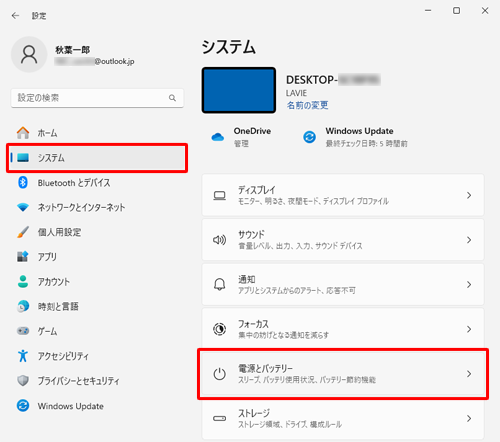Open the ホーム menu item
Viewport: 500px width, 442px height.
point(97,133)
